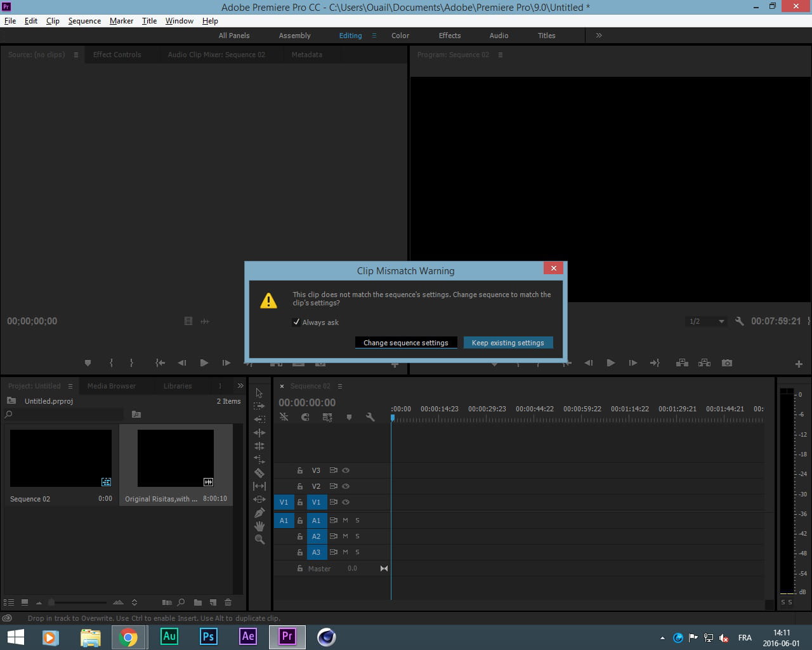This screenshot has width=812, height=650.
Task: Open Project panel menu
Action: coord(70,386)
